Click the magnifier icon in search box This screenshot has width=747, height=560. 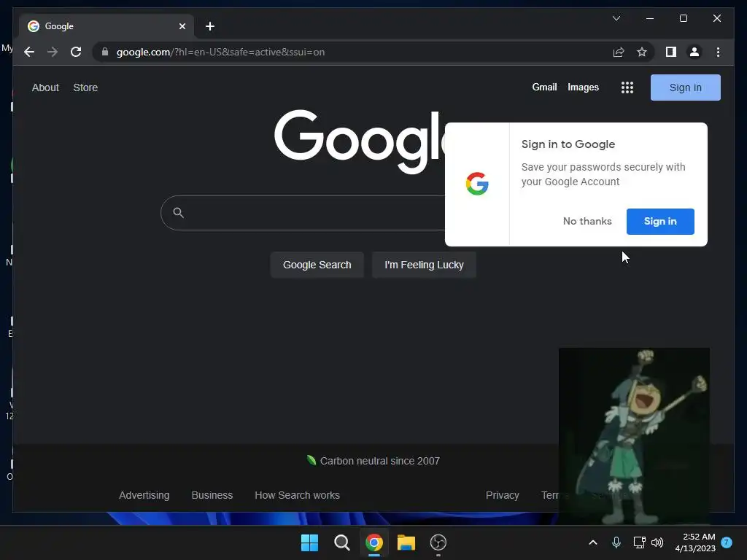(x=178, y=213)
